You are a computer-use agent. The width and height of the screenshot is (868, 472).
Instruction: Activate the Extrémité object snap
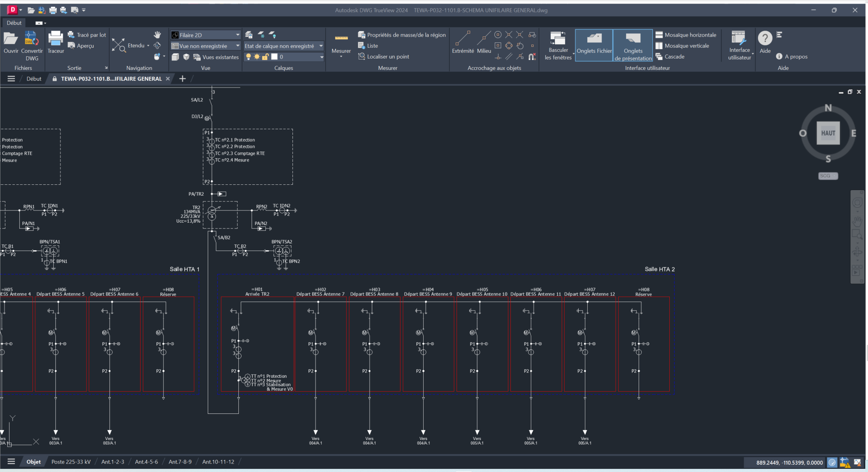[x=462, y=38]
